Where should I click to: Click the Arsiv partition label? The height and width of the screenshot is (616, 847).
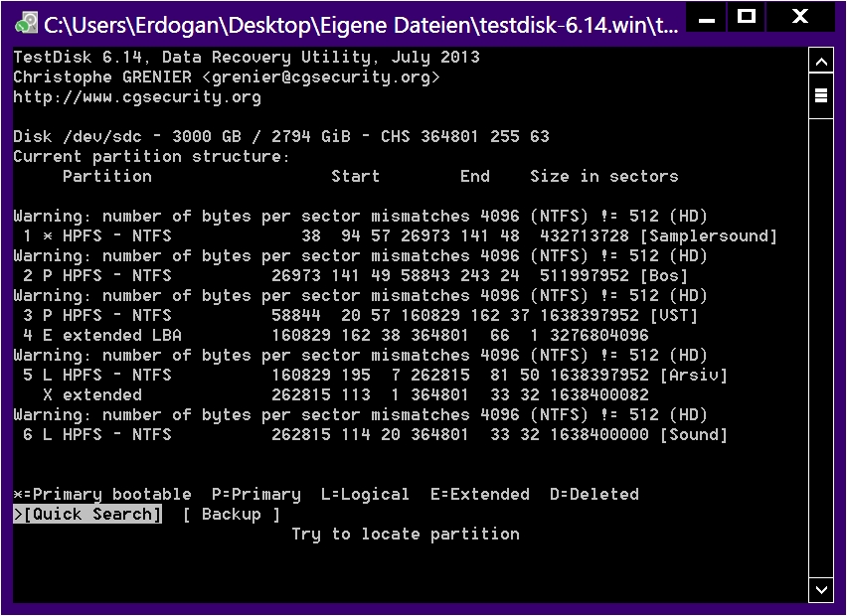coord(694,375)
